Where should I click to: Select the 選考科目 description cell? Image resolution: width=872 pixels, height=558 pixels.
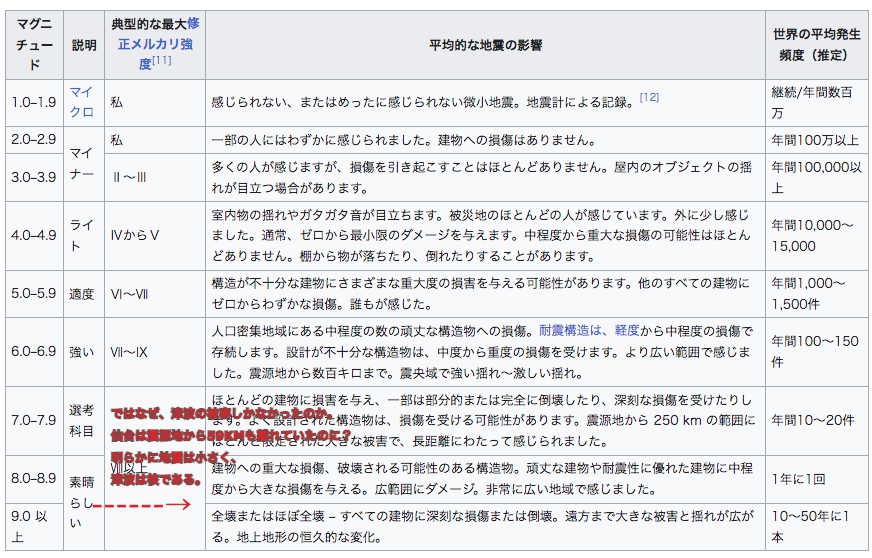pos(84,421)
